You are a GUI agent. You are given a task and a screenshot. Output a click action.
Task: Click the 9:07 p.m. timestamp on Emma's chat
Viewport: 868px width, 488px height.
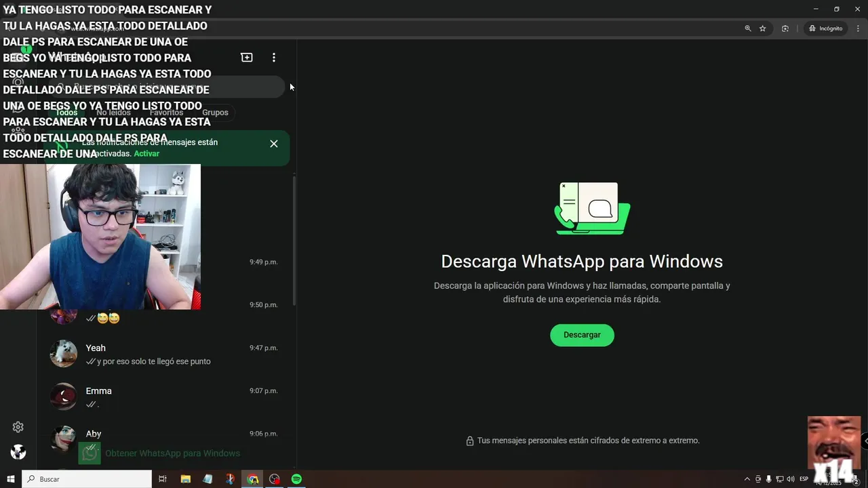(263, 391)
